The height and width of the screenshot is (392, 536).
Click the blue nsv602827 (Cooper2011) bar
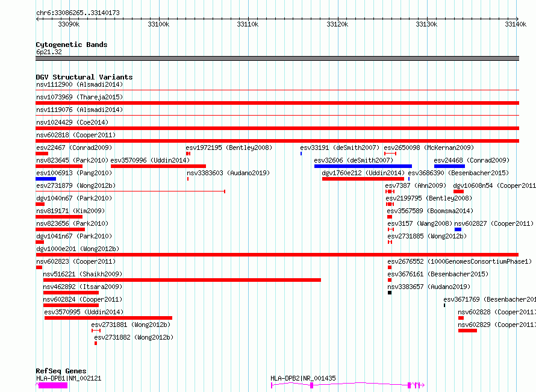tap(458, 229)
